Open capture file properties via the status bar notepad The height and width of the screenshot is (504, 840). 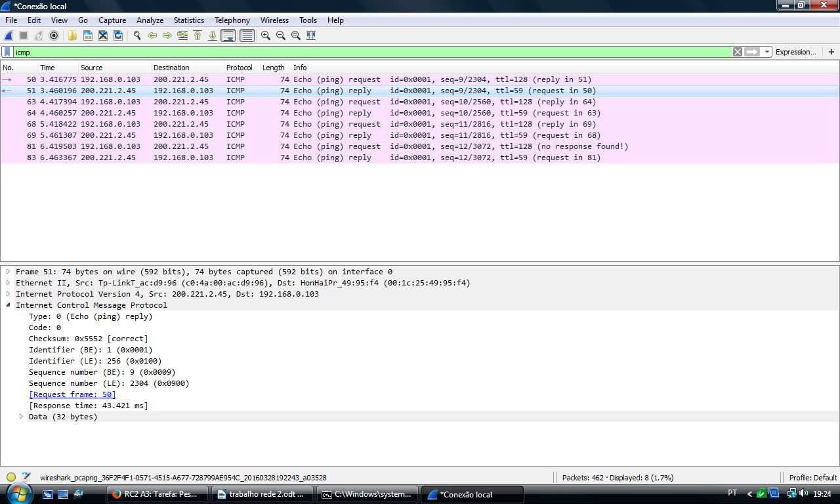(x=26, y=477)
